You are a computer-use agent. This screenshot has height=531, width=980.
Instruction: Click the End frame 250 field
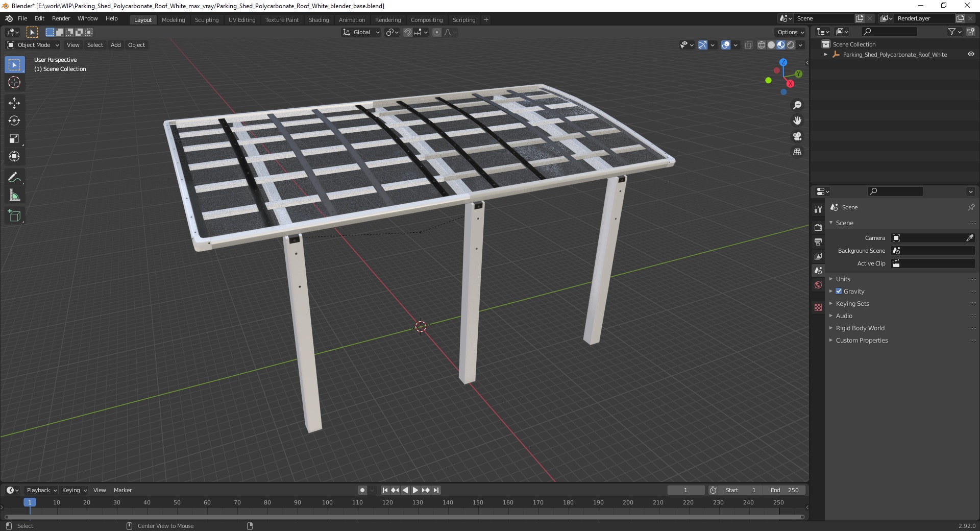(x=785, y=490)
